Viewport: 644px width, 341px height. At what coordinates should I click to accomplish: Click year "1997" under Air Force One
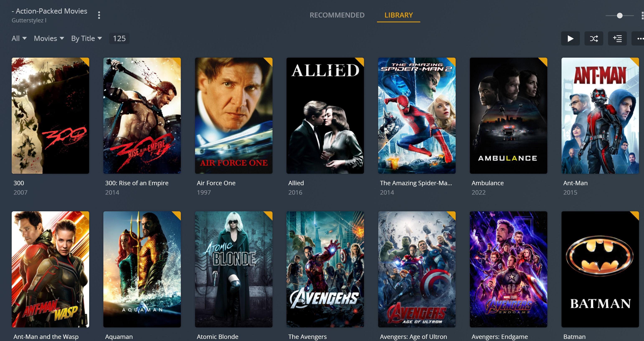pos(204,193)
